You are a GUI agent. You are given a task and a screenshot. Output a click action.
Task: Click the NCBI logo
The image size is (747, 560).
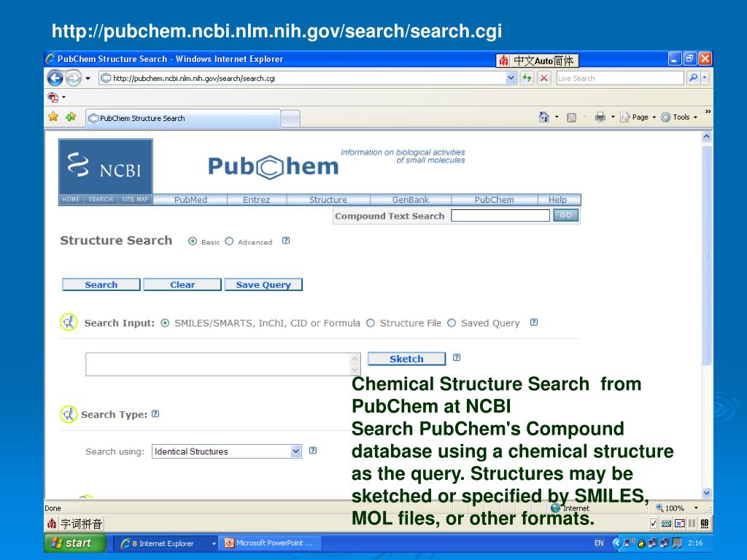pyautogui.click(x=105, y=166)
